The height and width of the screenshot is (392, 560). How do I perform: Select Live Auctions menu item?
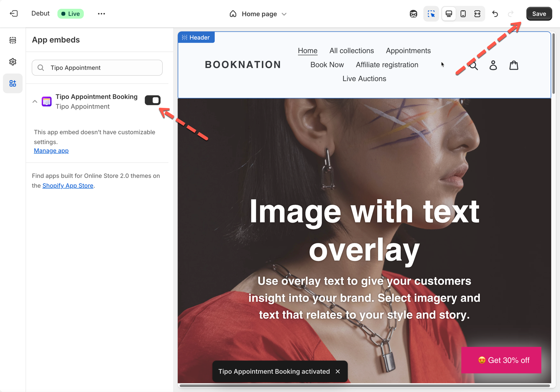pos(364,79)
